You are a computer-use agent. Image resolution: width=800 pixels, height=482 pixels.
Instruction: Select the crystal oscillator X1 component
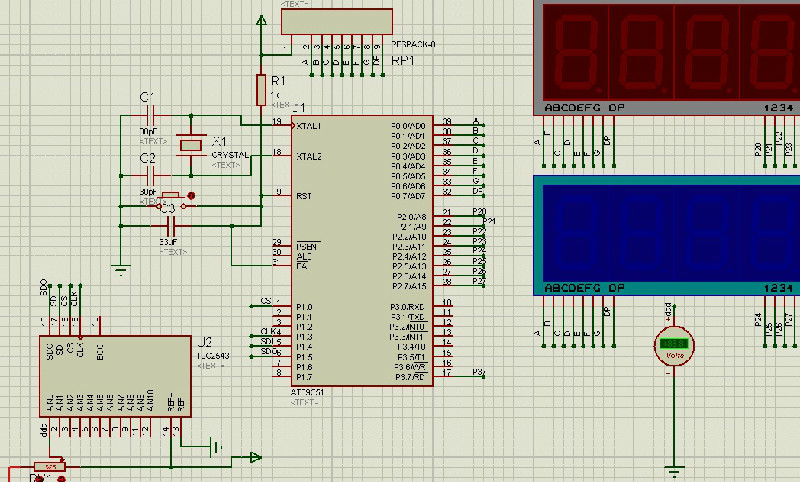coord(189,144)
